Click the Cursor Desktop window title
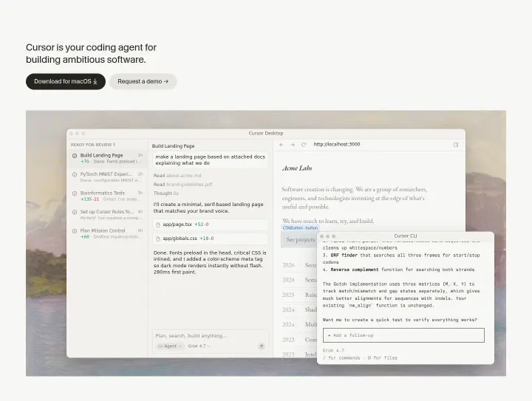The image size is (532, 401). click(266, 133)
